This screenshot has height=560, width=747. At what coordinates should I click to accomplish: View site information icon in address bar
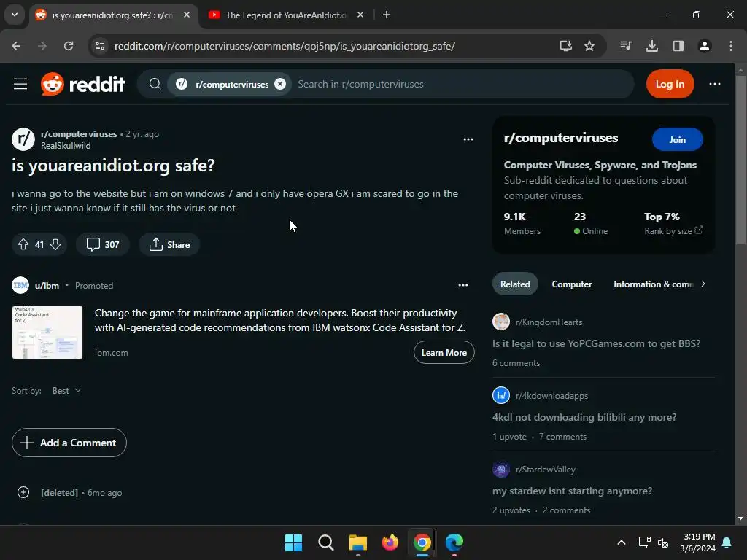[100, 46]
